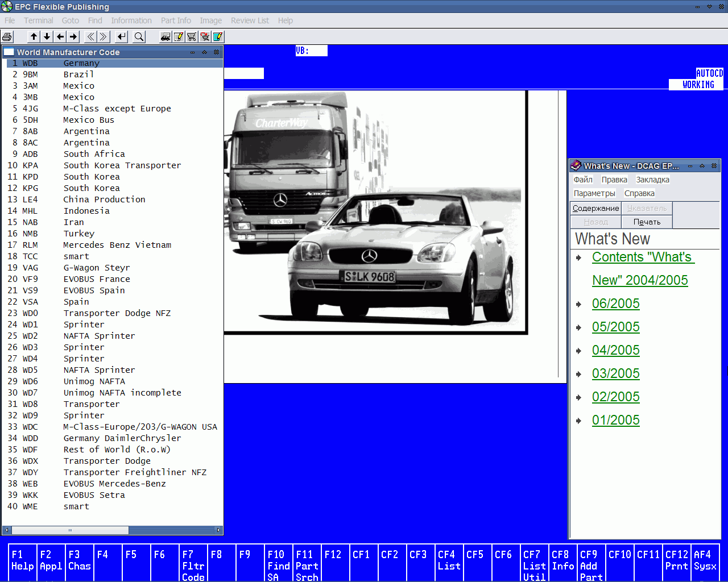Image resolution: width=728 pixels, height=582 pixels.
Task: Open the Help menu in EPC
Action: point(286,20)
